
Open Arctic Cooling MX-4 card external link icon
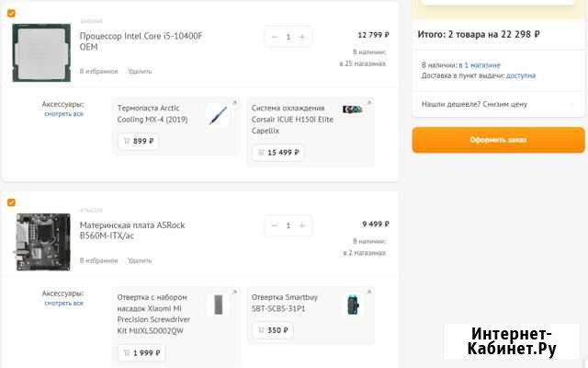234,102
